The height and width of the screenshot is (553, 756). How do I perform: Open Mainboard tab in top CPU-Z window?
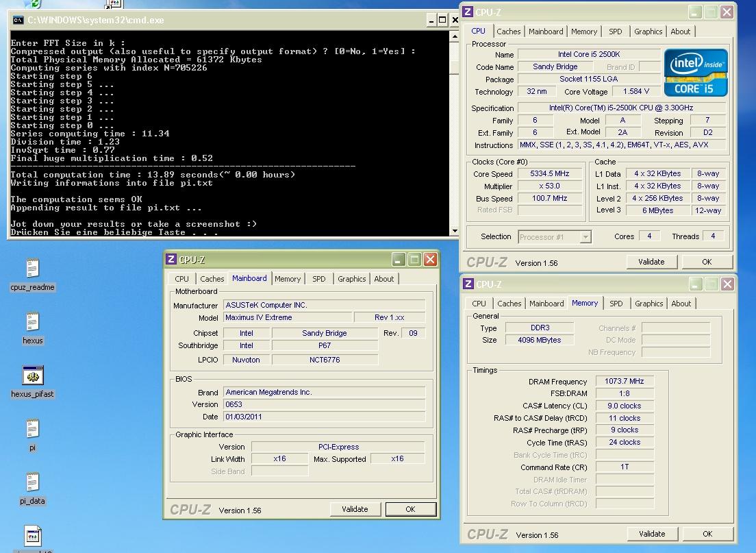click(x=545, y=32)
